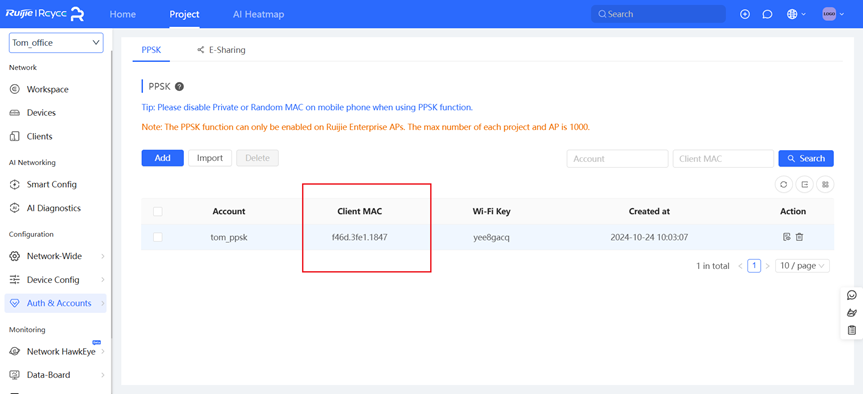Click the export list icon
Screen dimensions: 863x394
pos(805,185)
